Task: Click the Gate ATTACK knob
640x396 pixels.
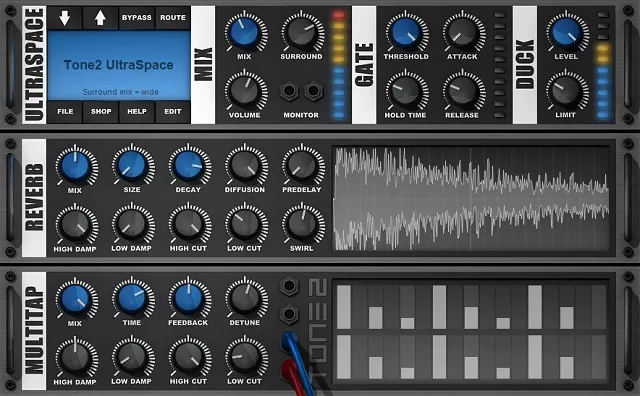Action: [462, 33]
